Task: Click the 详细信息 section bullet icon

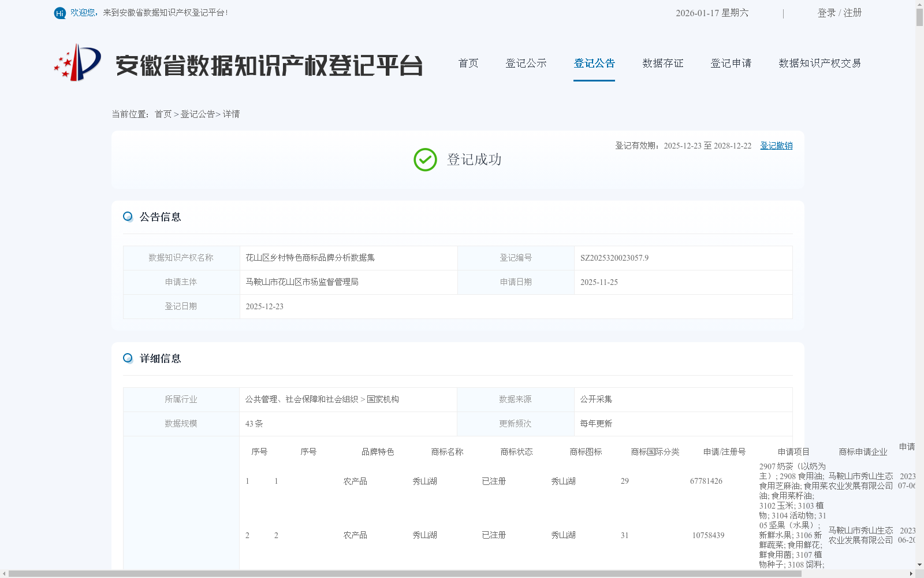Action: 128,358
